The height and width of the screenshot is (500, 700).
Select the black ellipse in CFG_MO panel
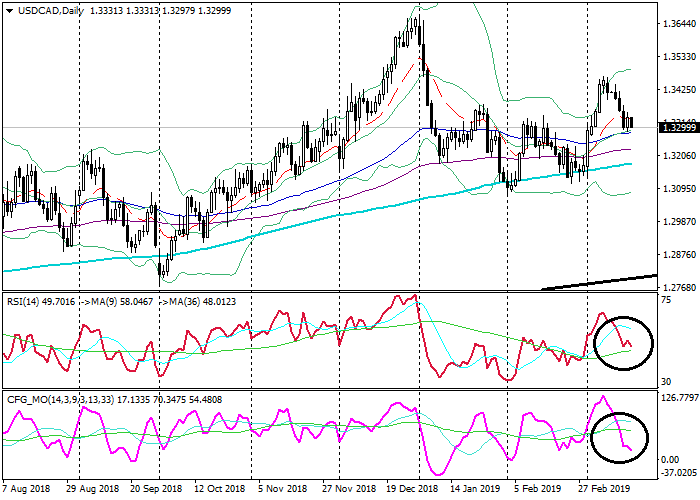[619, 437]
